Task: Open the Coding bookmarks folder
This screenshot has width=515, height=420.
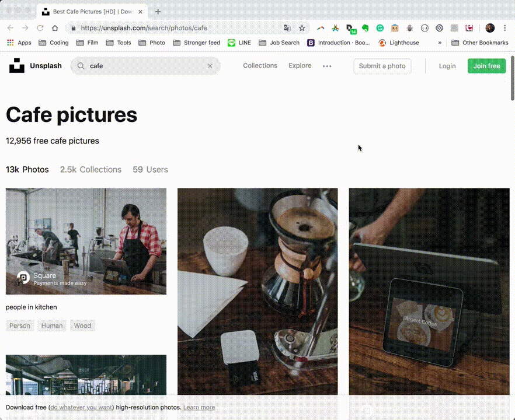Action: (54, 43)
